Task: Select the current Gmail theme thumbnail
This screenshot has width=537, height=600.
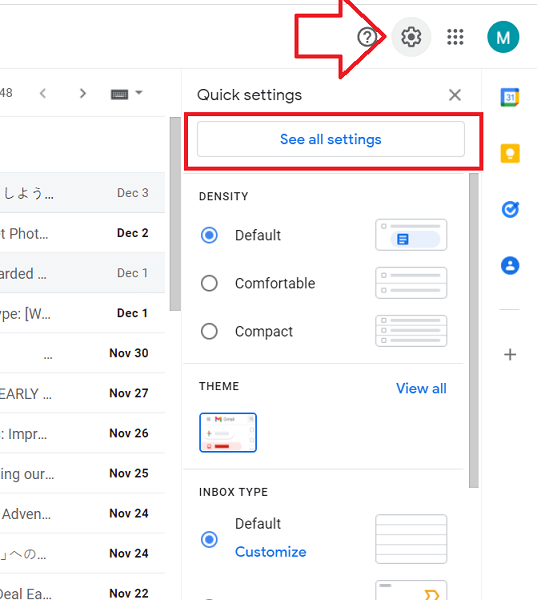Action: [x=228, y=433]
